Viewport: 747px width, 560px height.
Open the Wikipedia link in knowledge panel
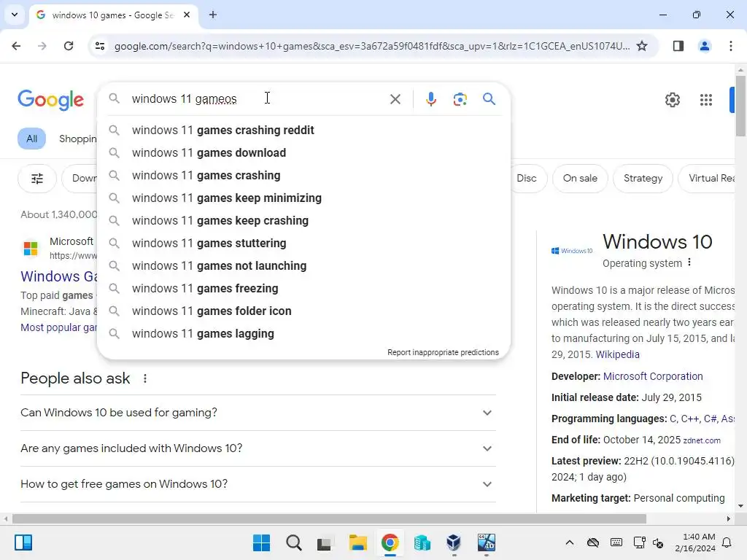coord(617,355)
